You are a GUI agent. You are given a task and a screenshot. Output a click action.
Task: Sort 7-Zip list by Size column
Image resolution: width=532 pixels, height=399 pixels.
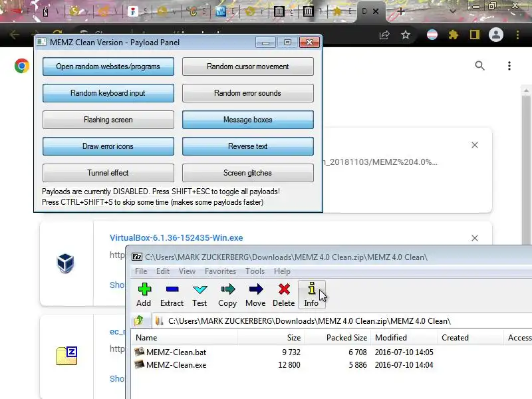point(271,338)
